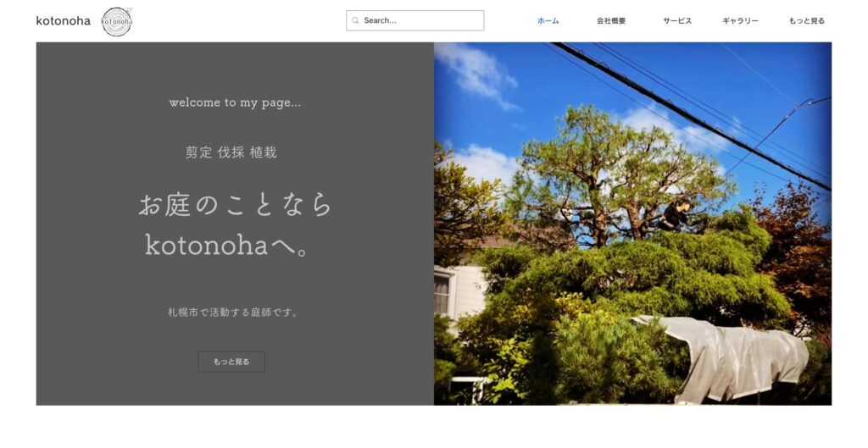Click the 札幌市で活動する庭師です text

pos(233,312)
